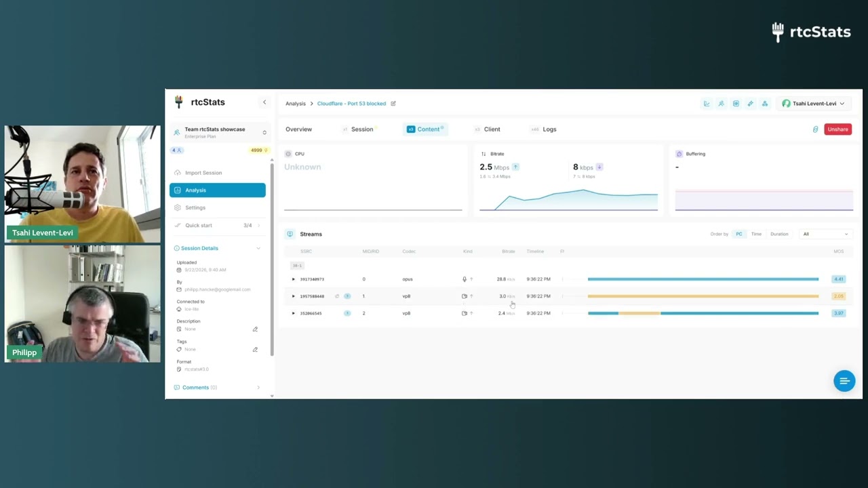Viewport: 868px width, 488px height.
Task: Click the bitrate chart area
Action: pos(568,199)
